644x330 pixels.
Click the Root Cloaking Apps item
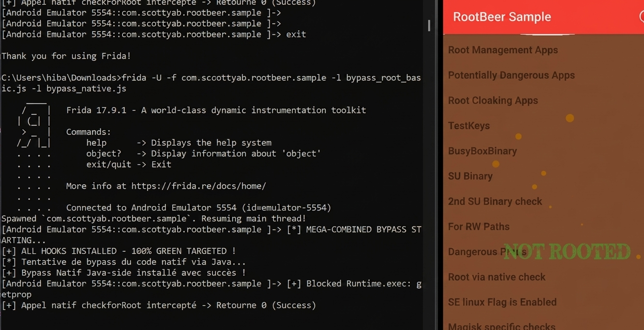543,101
